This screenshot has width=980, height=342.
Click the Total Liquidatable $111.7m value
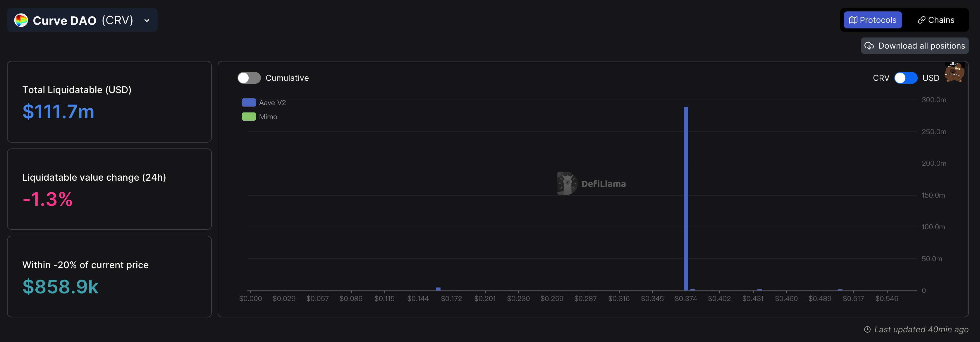(58, 112)
